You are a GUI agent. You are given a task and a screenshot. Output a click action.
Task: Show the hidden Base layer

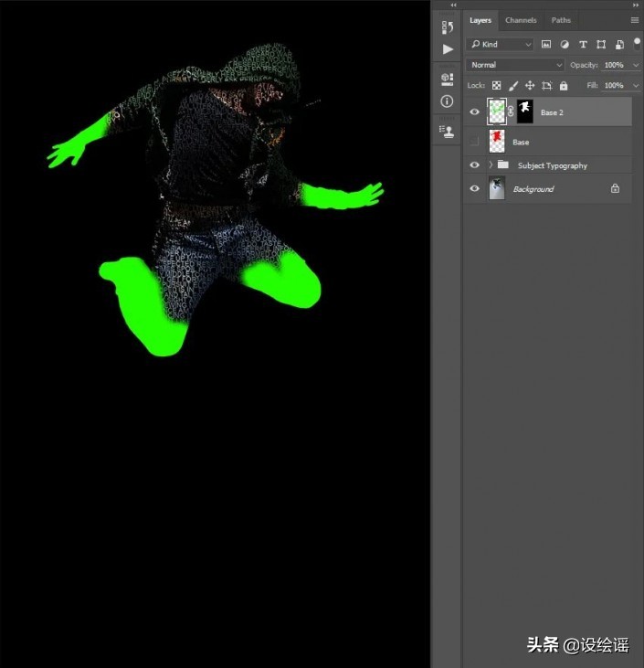[474, 142]
